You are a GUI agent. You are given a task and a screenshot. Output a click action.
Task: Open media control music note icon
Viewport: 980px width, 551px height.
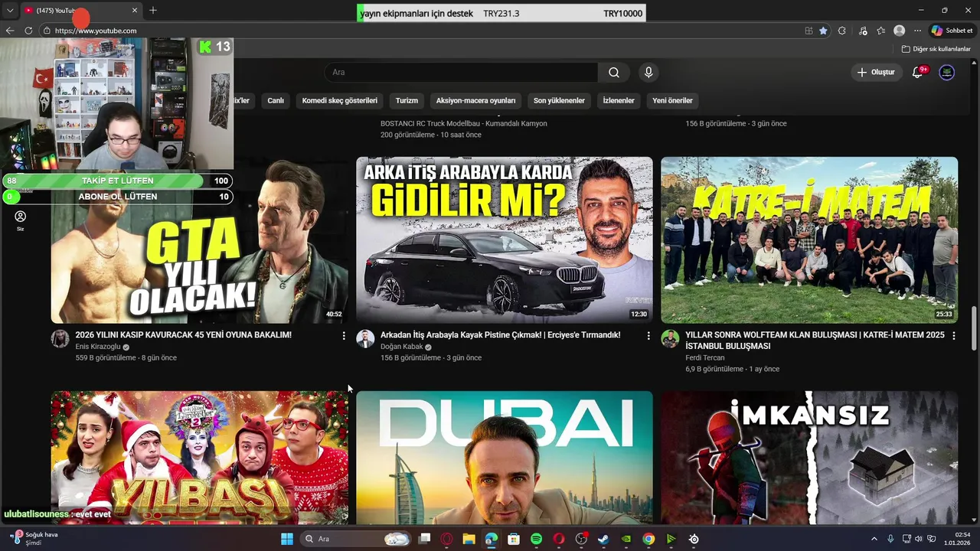[x=863, y=31]
